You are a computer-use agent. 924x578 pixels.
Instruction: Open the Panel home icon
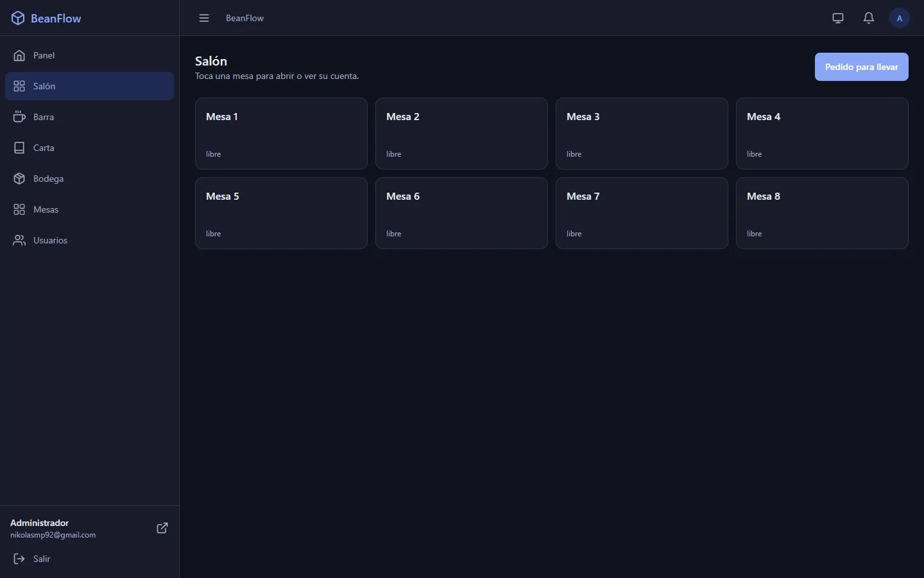point(19,55)
